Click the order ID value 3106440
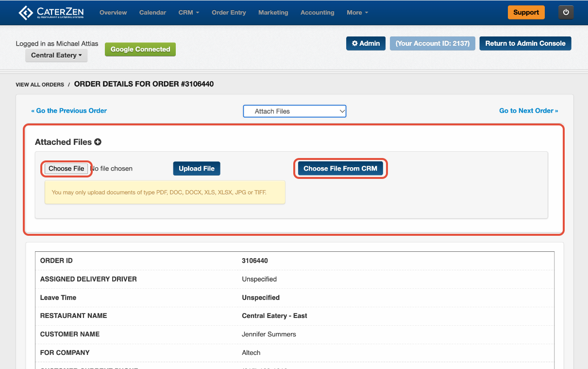Screen dimensions: 588x369 coord(255,261)
